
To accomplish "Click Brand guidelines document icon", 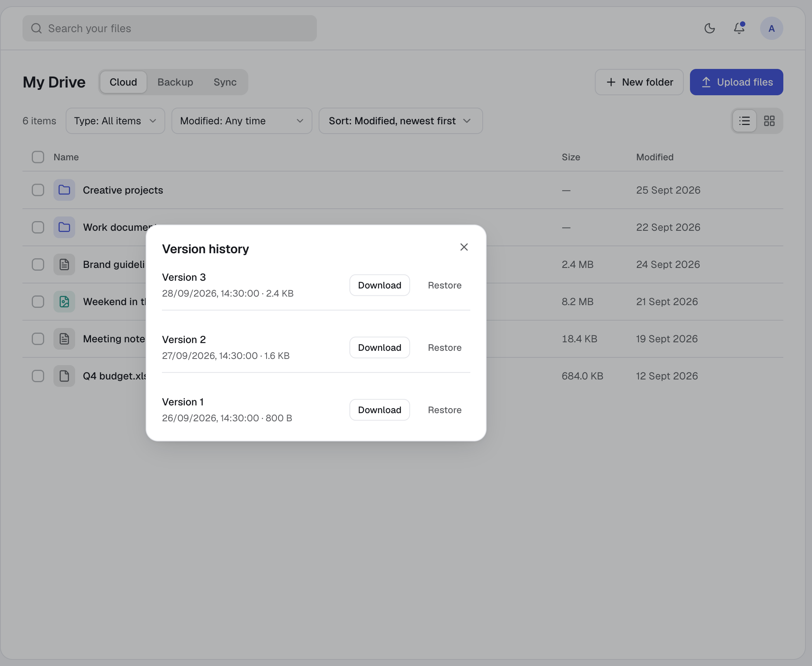I will [x=64, y=264].
